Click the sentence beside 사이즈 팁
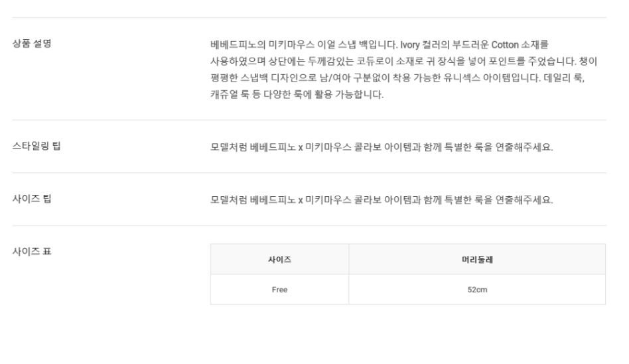Screen dimensions: 629x364 click(x=380, y=200)
